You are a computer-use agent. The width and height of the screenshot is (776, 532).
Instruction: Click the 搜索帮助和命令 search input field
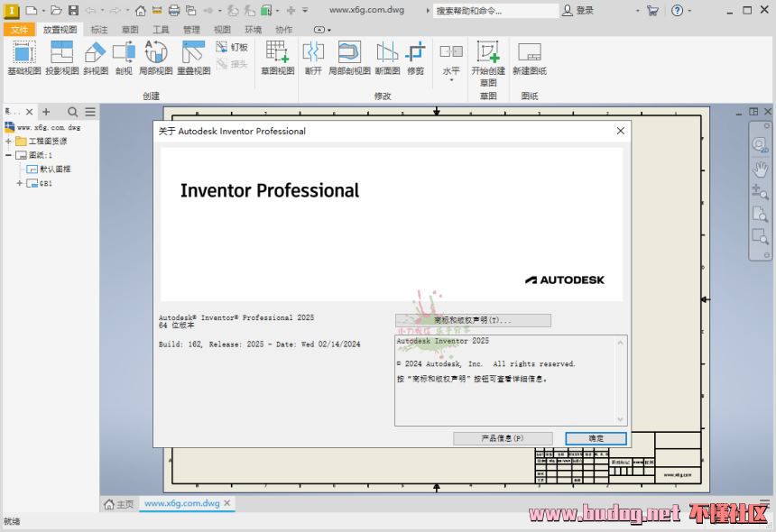pyautogui.click(x=496, y=11)
